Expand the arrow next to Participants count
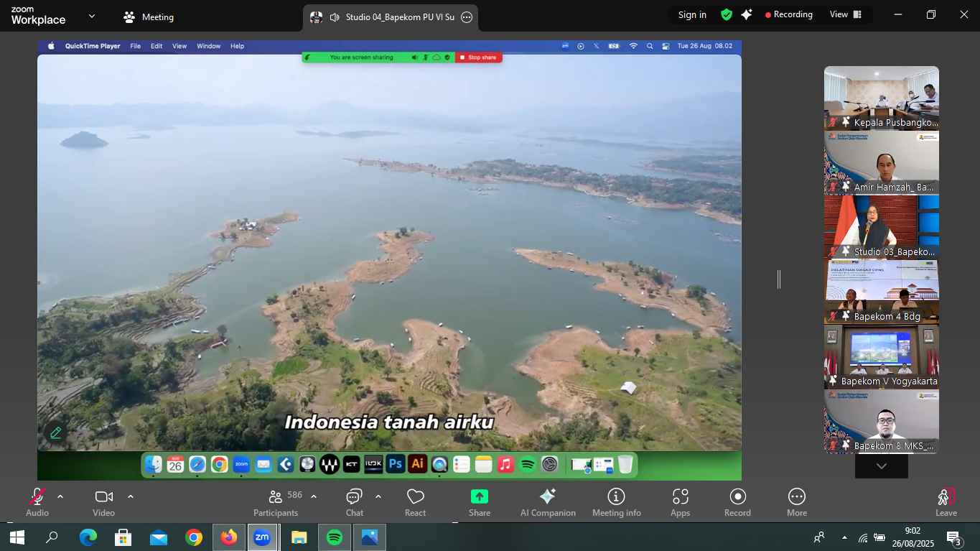This screenshot has width=980, height=551. 314,496
